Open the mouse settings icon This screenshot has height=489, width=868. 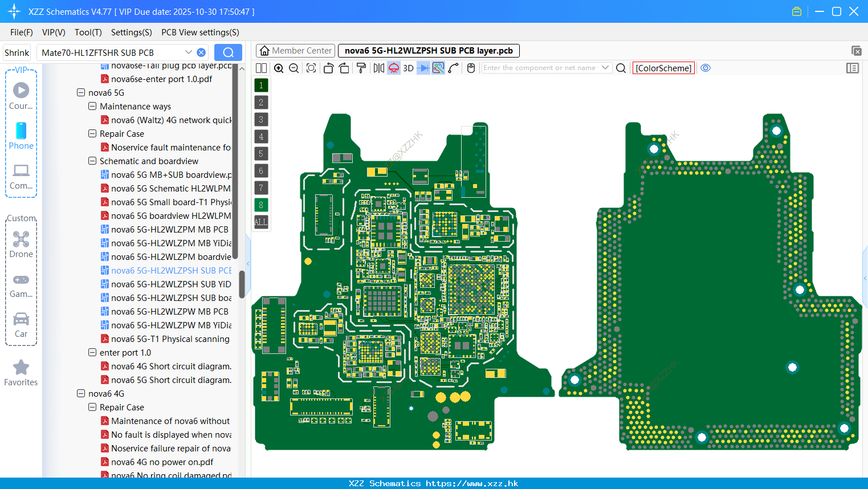471,68
